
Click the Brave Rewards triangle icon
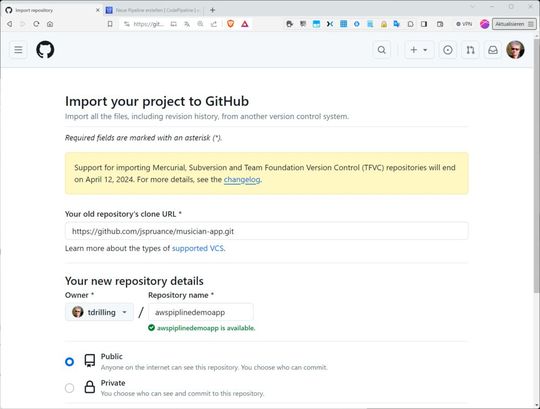coord(245,24)
